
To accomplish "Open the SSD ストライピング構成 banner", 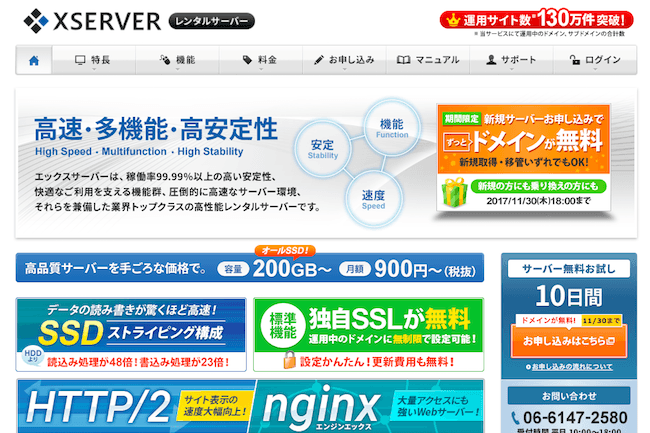I will click(131, 334).
